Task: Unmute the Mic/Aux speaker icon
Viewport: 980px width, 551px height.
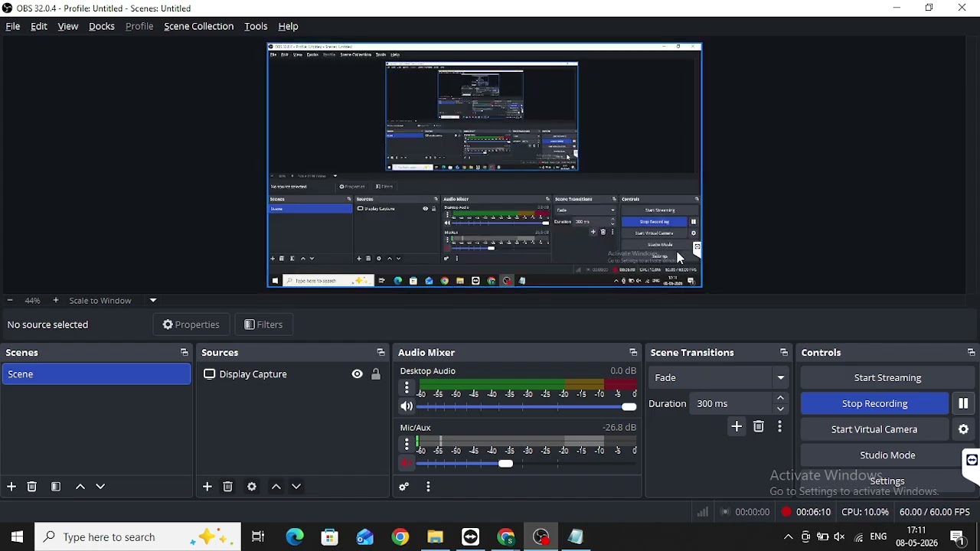Action: pyautogui.click(x=407, y=464)
